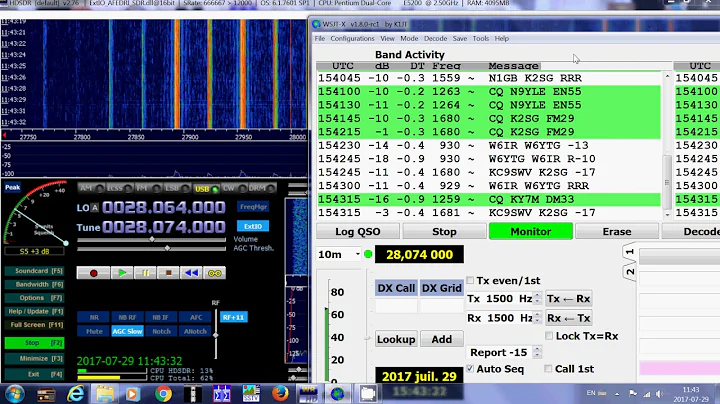Click Help / Update [F1]
Image resolution: width=720 pixels, height=404 pixels.
pyautogui.click(x=34, y=311)
